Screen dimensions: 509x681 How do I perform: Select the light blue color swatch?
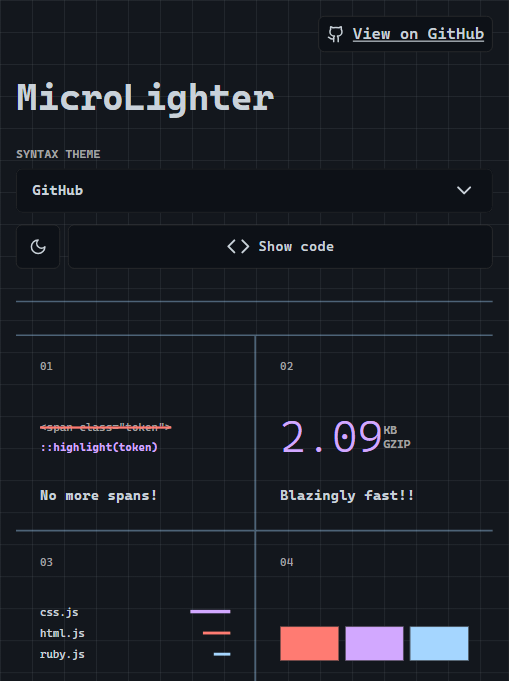(x=439, y=643)
